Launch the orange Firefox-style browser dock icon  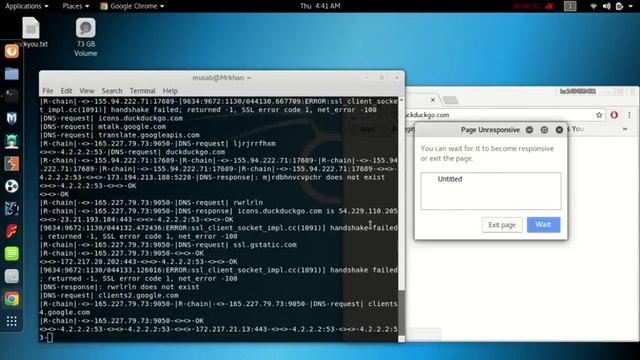[11, 51]
